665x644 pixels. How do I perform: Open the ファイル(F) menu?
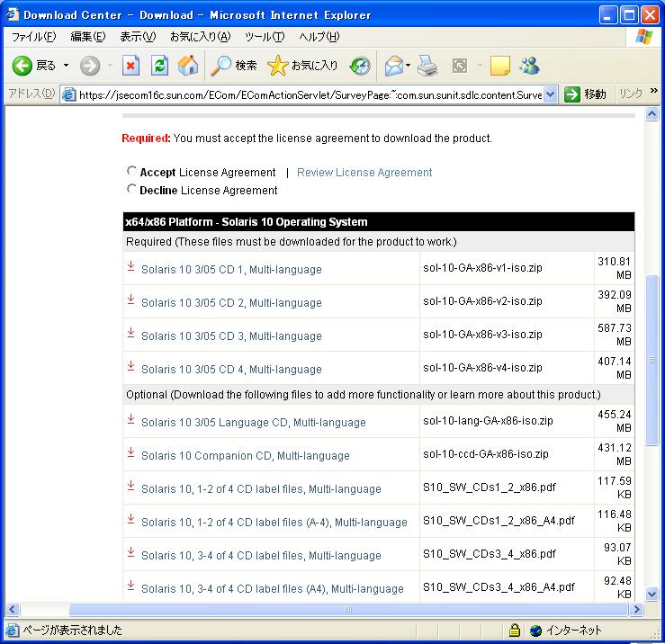[33, 37]
